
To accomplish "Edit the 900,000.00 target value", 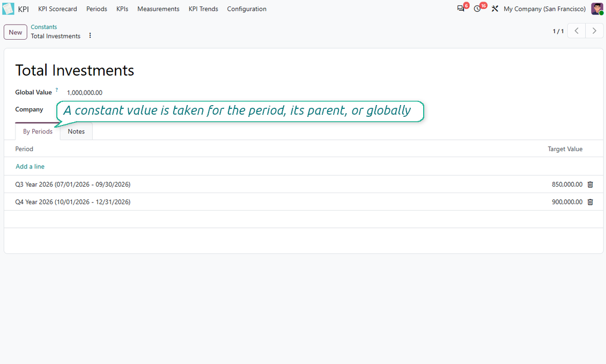I will coord(567,202).
